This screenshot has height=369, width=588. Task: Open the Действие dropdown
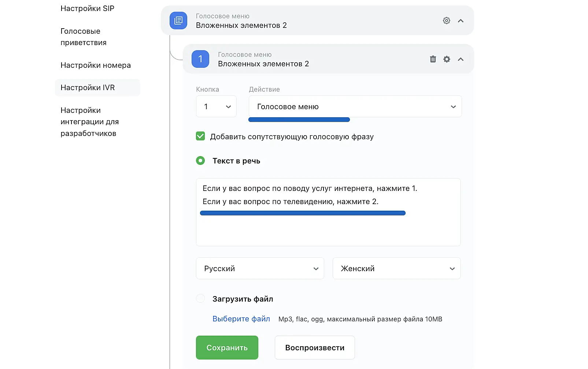click(x=355, y=107)
